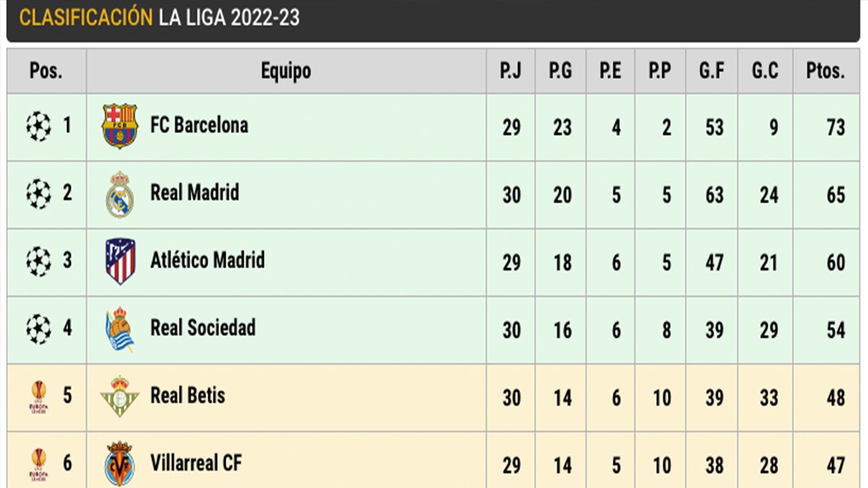Click Barcelona's 73 points value

pos(835,127)
